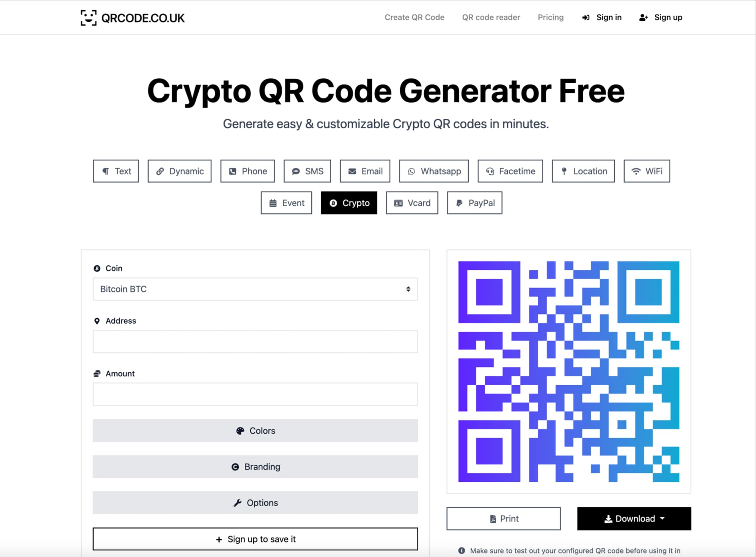The height and width of the screenshot is (557, 756).
Task: Click the Colors palette icon
Action: pyautogui.click(x=240, y=430)
